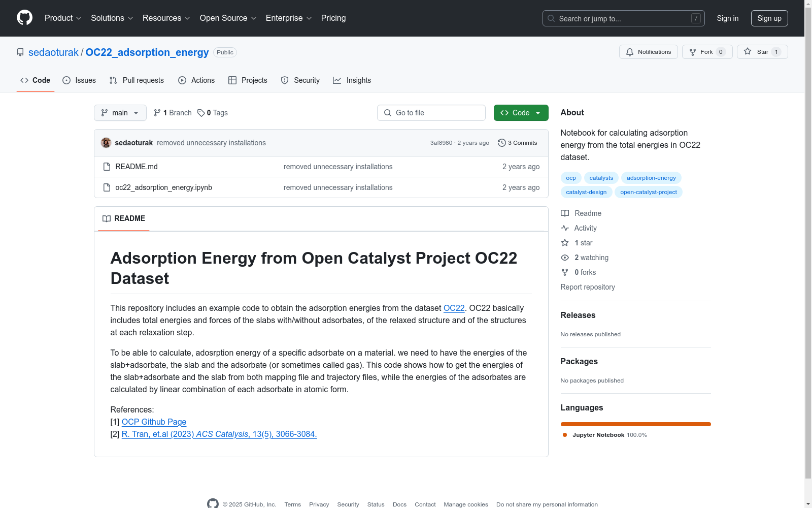
Task: Open the OC22 dataset link in README
Action: coord(454,308)
